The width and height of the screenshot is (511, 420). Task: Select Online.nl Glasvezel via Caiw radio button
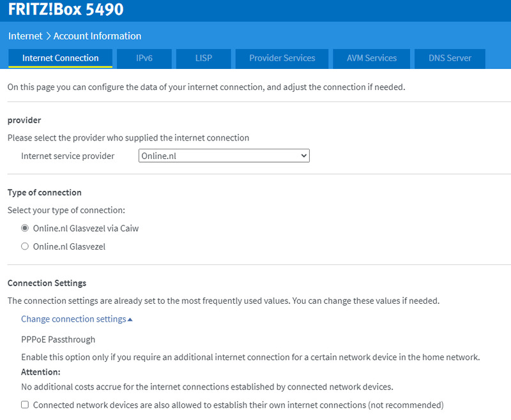coord(25,229)
